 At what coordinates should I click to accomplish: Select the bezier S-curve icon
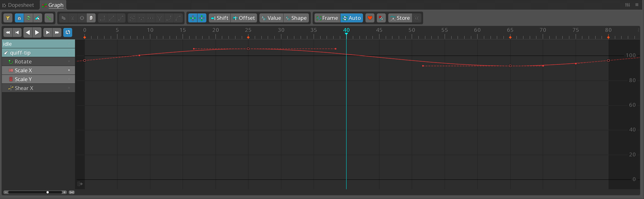pyautogui.click(x=120, y=18)
